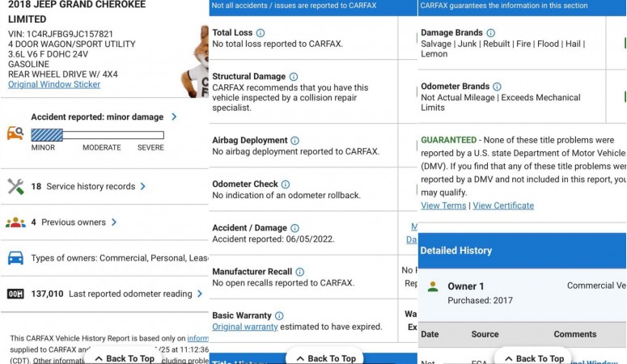Click the Date column header
Viewport: 627px width, 364px height.
430,334
